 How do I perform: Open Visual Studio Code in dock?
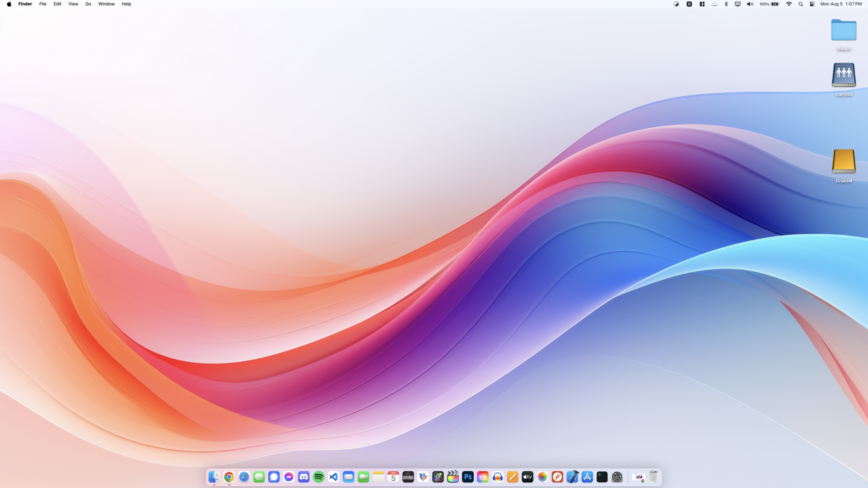[x=333, y=477]
